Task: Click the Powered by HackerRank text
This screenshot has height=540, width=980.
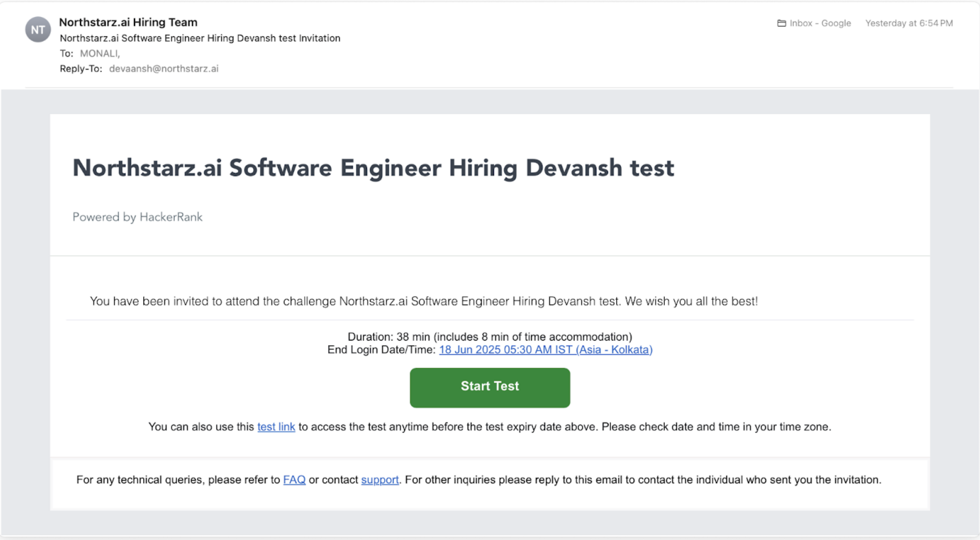Action: (x=137, y=217)
